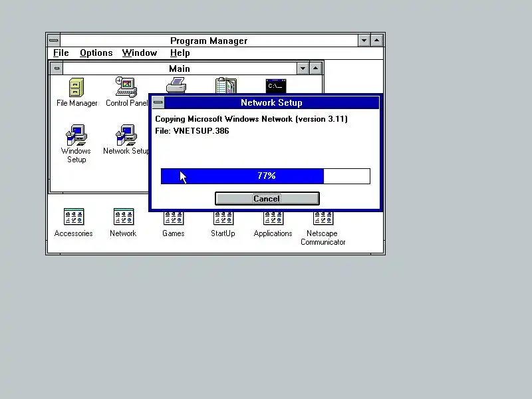Minimize the Program Manager window
532x399 pixels.
[364, 41]
